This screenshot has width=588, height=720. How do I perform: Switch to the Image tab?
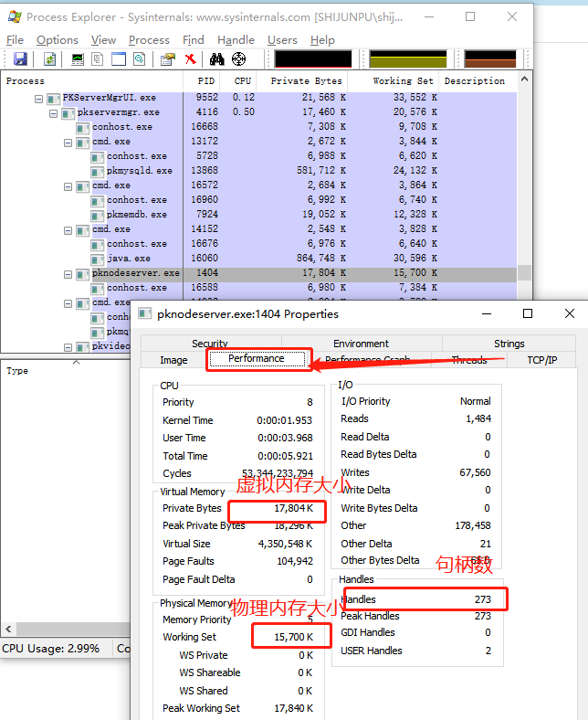tap(173, 360)
